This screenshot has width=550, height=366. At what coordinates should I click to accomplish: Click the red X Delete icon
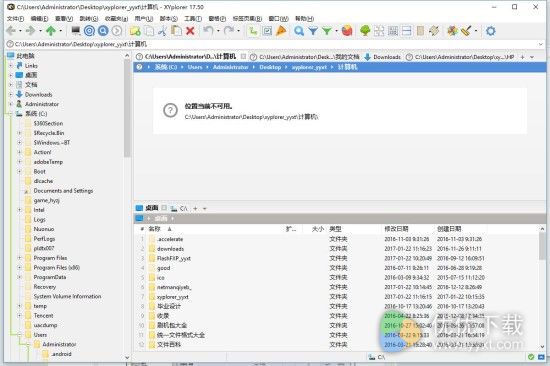click(190, 31)
